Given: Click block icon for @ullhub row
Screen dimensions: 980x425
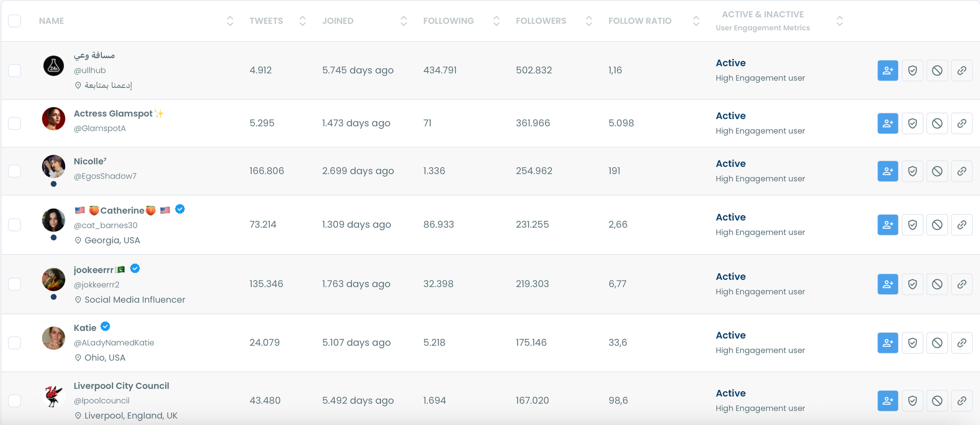Looking at the screenshot, I should coord(937,71).
